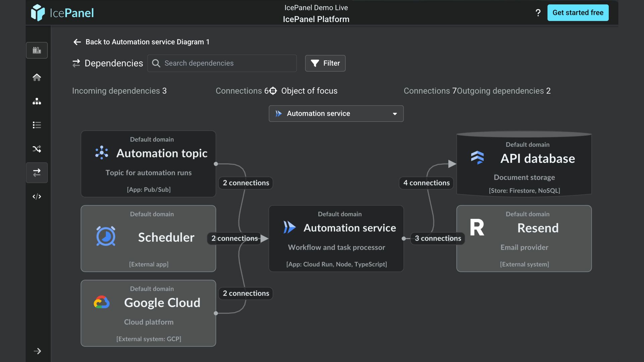Click IcePanel Demo Live text
The image size is (644, 362).
pos(316,7)
